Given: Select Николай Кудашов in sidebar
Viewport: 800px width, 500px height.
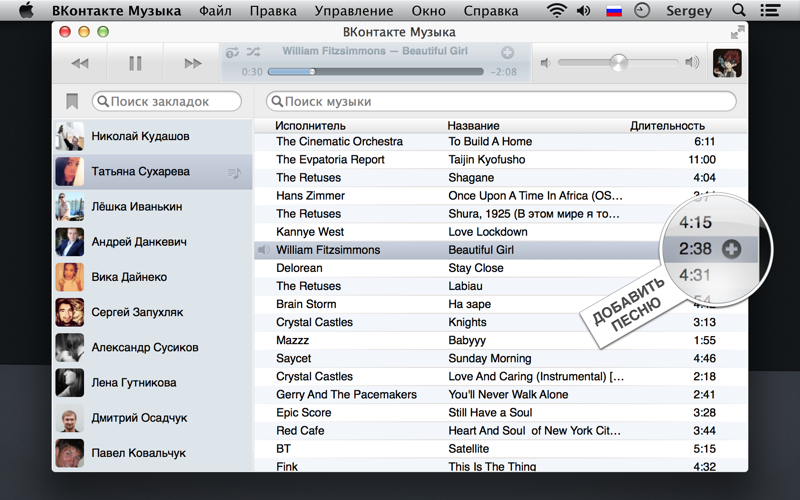Looking at the screenshot, I should point(153,136).
